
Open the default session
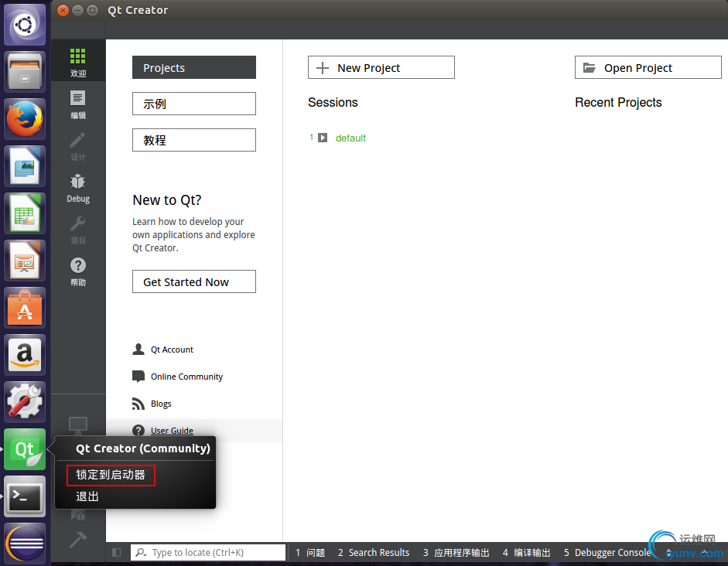point(350,138)
